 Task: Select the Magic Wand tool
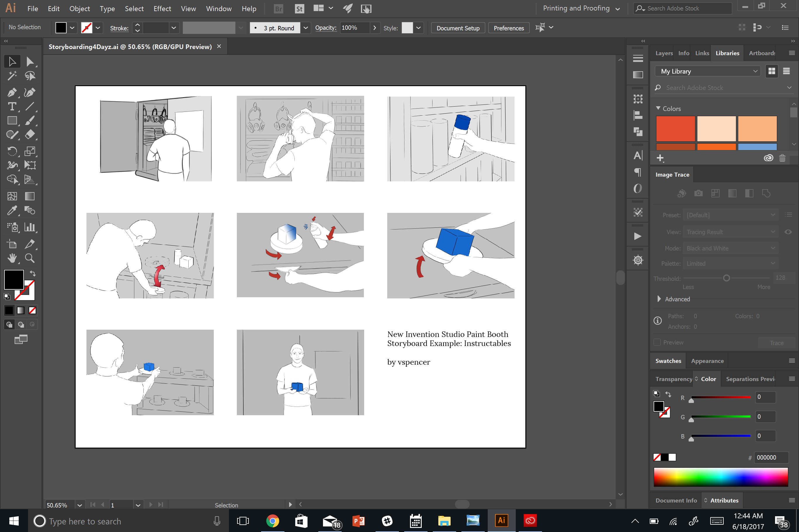click(x=12, y=76)
